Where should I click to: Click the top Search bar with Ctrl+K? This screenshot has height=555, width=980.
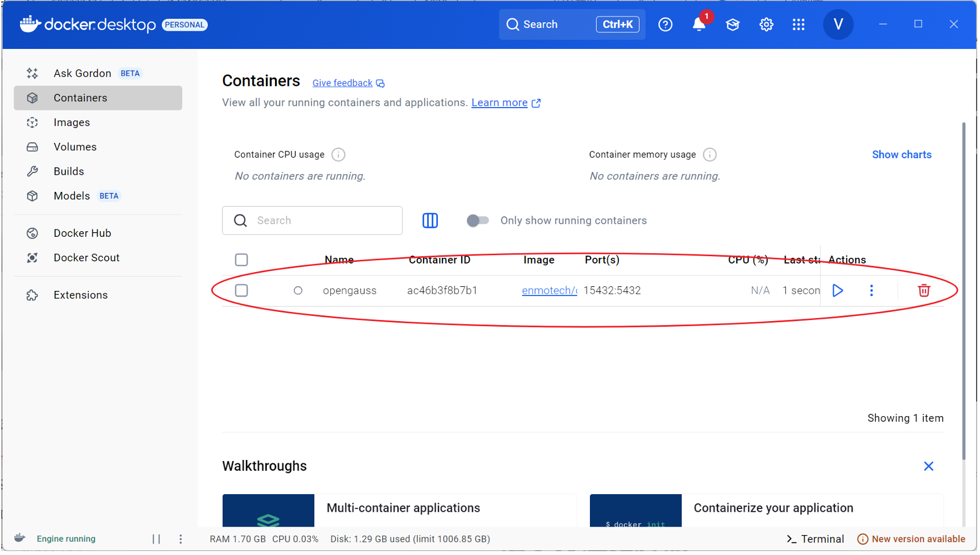click(572, 24)
